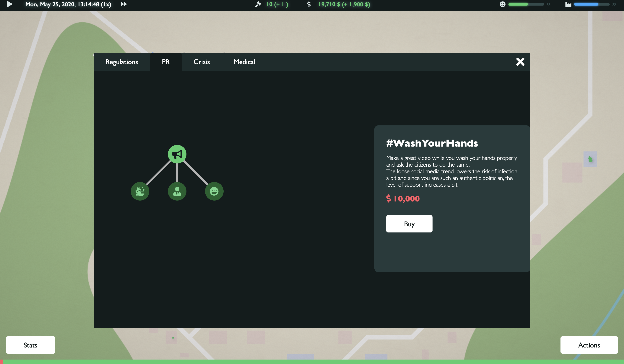Switch to the Regulations tab
Viewport: 624px width, 364px height.
122,62
